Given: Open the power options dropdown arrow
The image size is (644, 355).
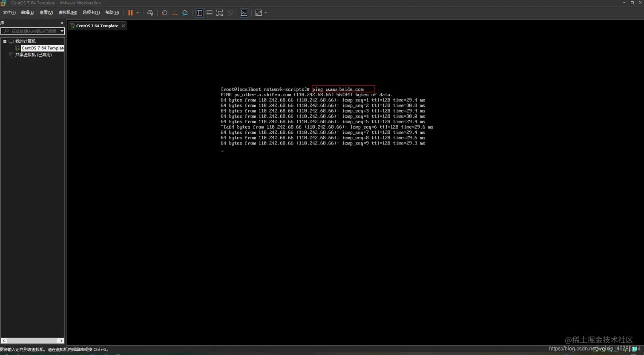Looking at the screenshot, I should click(138, 13).
